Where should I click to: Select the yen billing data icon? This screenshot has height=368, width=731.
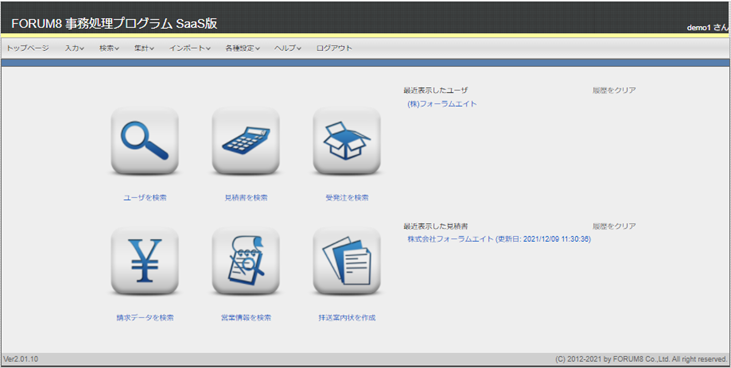pos(145,261)
